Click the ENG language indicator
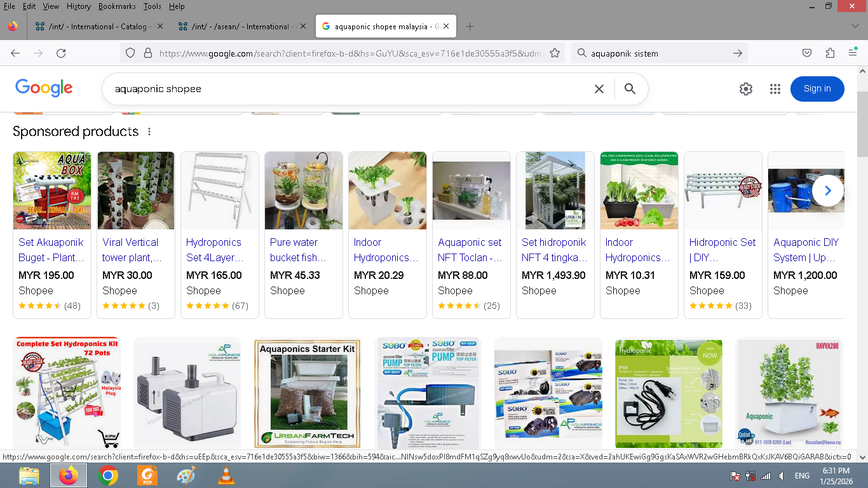Image resolution: width=868 pixels, height=488 pixels. pyautogui.click(x=802, y=476)
